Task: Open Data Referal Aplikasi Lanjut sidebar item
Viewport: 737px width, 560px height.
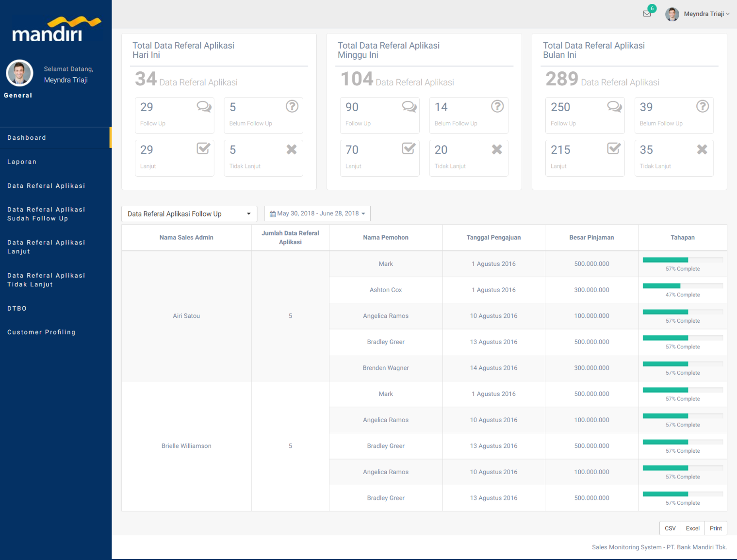Action: click(56, 247)
